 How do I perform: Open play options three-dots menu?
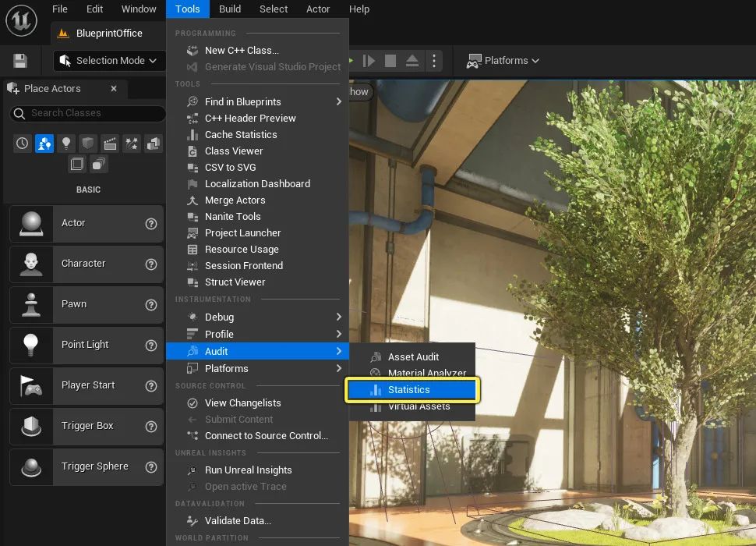point(434,61)
